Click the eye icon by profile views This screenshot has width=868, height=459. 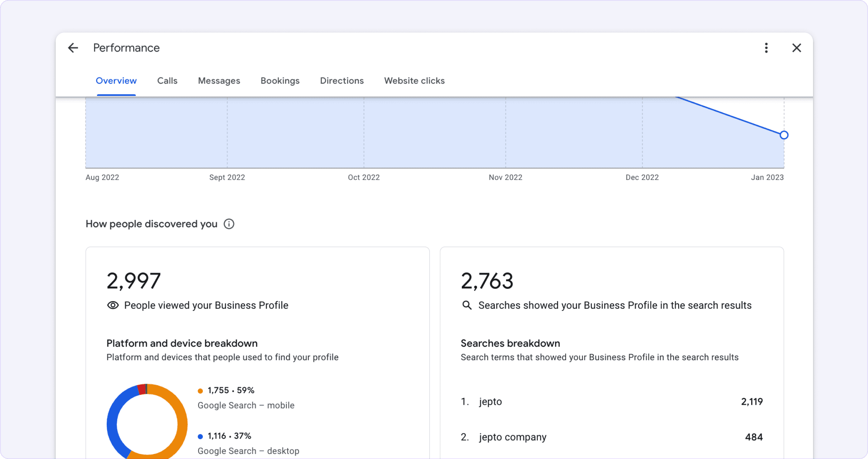tap(113, 305)
